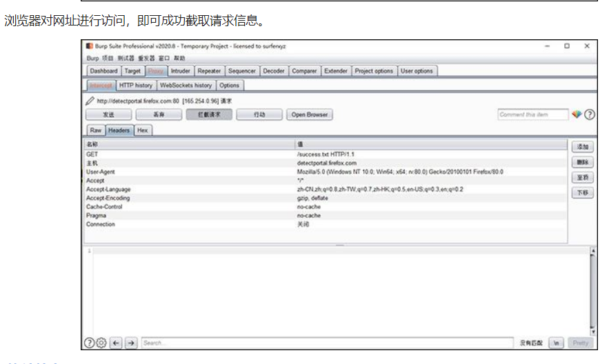Image resolution: width=609 pixels, height=364 pixels.
Task: Switch to the Raw view tab
Action: click(x=96, y=130)
